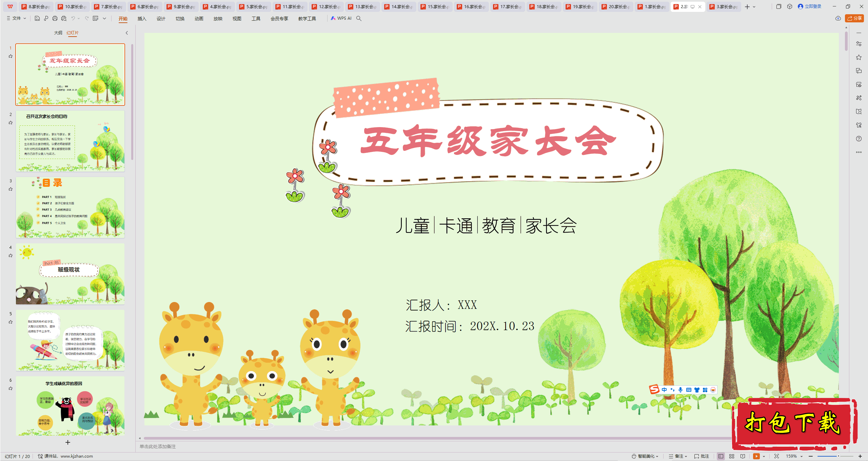868x461 pixels.
Task: Click the add slide plus button
Action: (68, 442)
